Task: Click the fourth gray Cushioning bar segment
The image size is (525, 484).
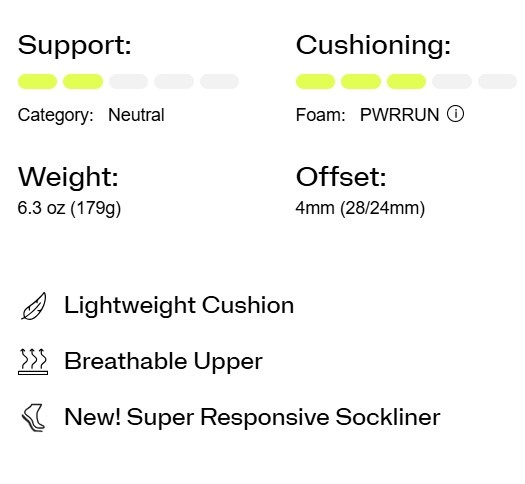Action: click(452, 82)
